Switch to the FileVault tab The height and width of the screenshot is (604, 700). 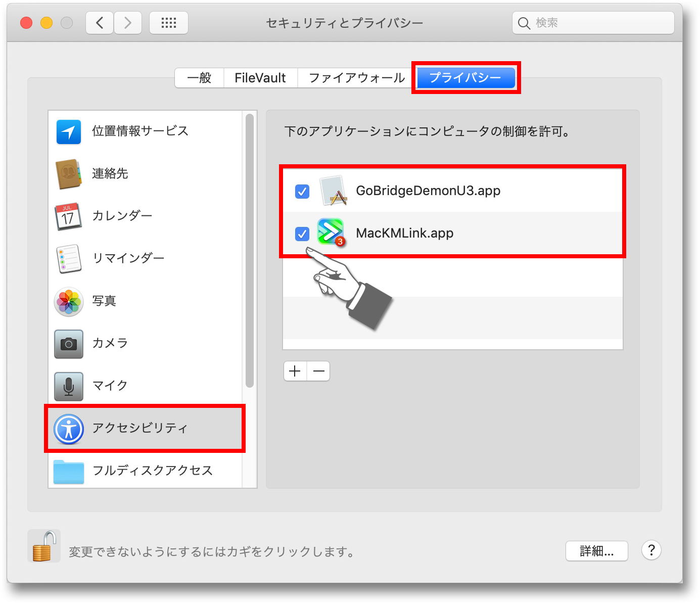(260, 78)
